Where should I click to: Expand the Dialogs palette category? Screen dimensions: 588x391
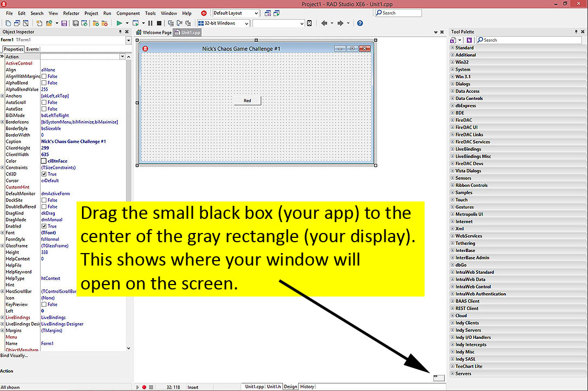point(452,84)
